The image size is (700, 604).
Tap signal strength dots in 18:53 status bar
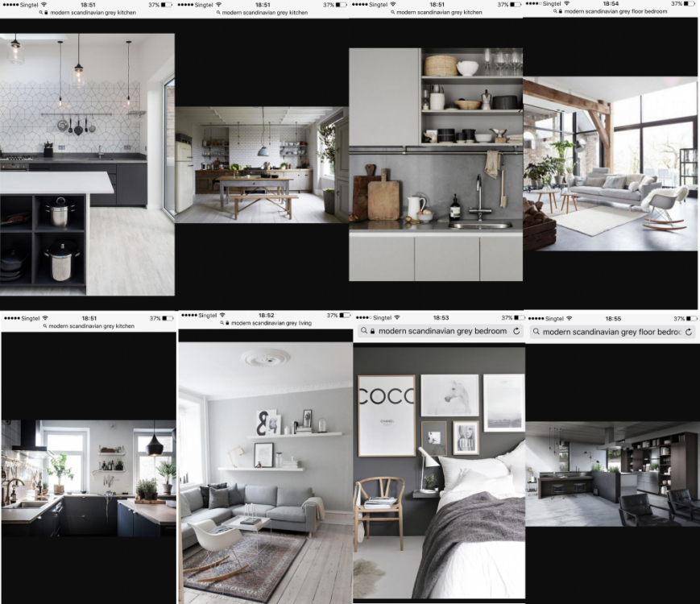click(363, 318)
